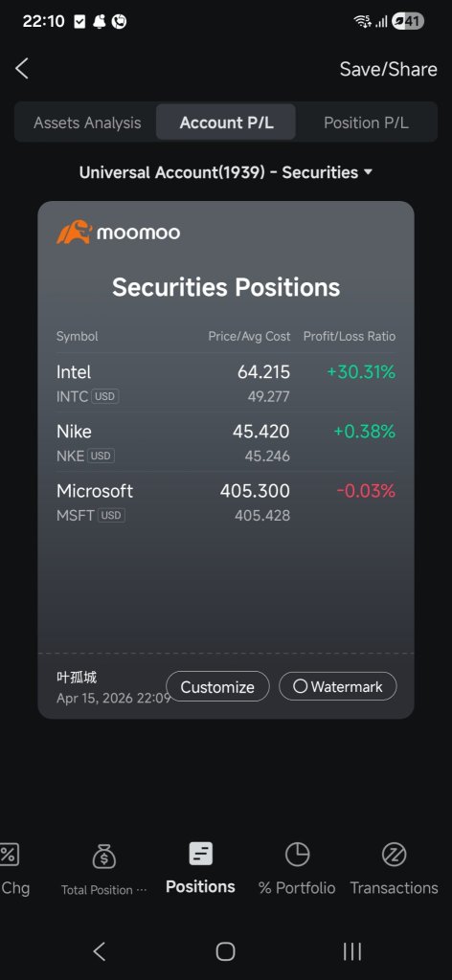Tap the moomoo bull logo
This screenshot has height=980, width=452.
pos(74,233)
